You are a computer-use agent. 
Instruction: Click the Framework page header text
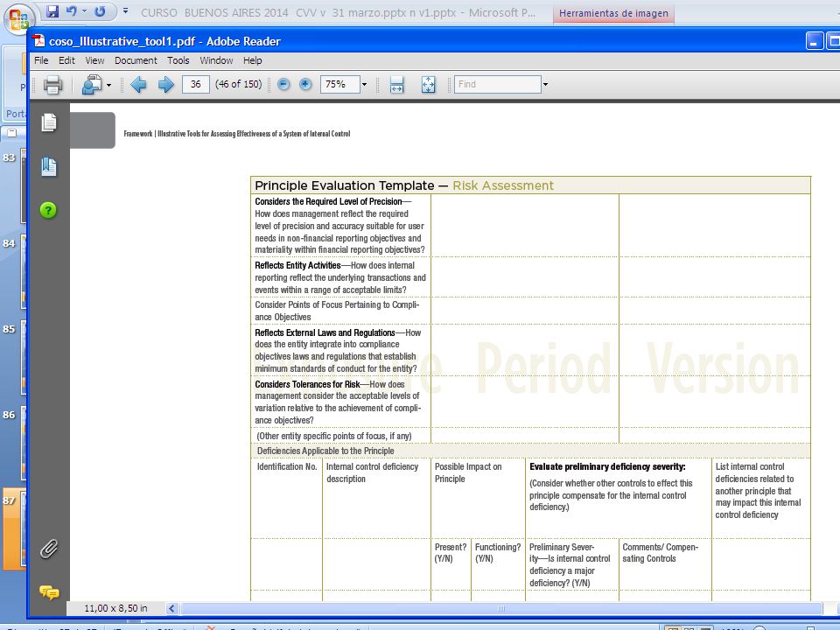[x=237, y=134]
